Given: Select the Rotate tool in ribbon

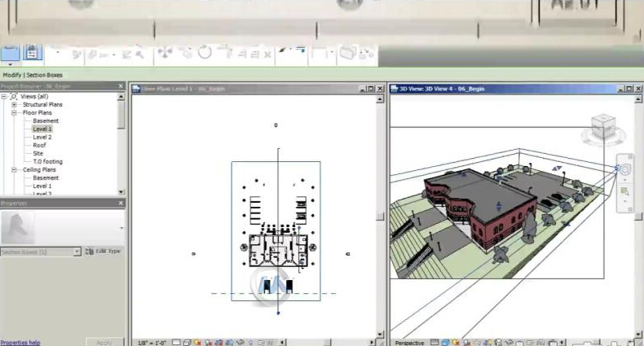Looking at the screenshot, I should [x=205, y=54].
